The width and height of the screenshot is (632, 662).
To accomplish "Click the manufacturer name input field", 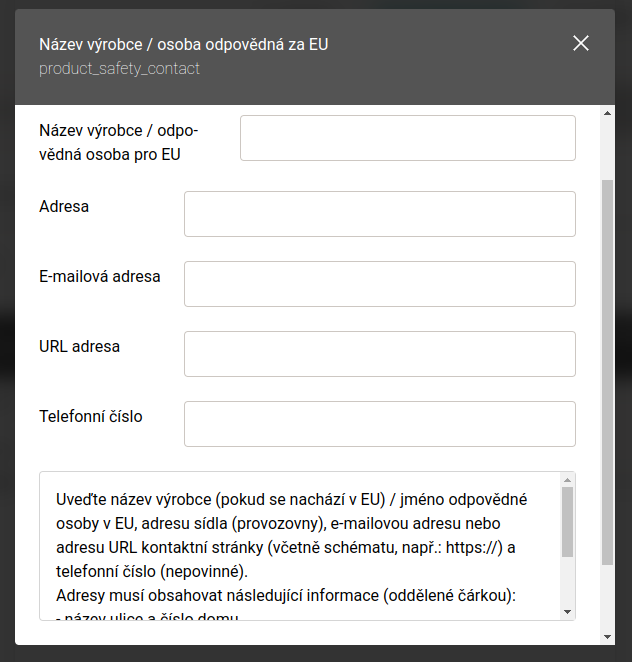I will [x=407, y=138].
